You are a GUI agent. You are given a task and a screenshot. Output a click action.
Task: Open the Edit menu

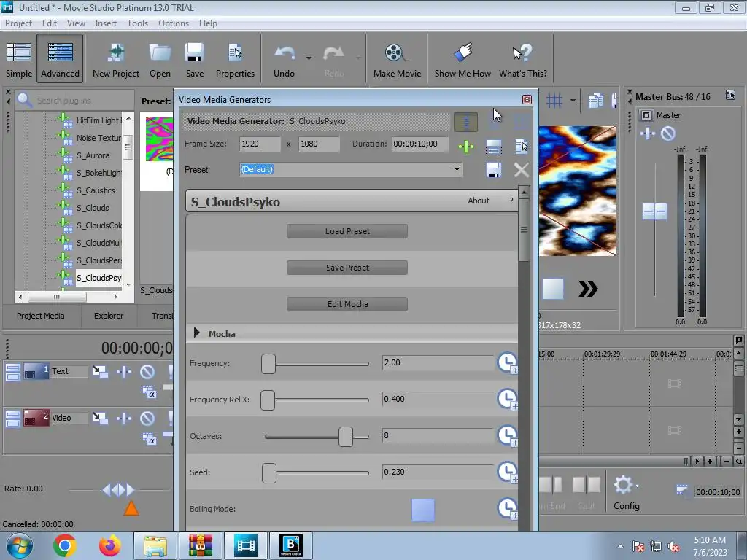49,23
